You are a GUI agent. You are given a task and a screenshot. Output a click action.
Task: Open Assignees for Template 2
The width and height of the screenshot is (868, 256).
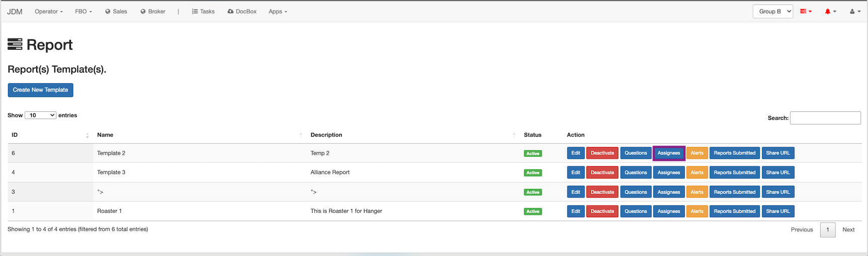(x=669, y=153)
